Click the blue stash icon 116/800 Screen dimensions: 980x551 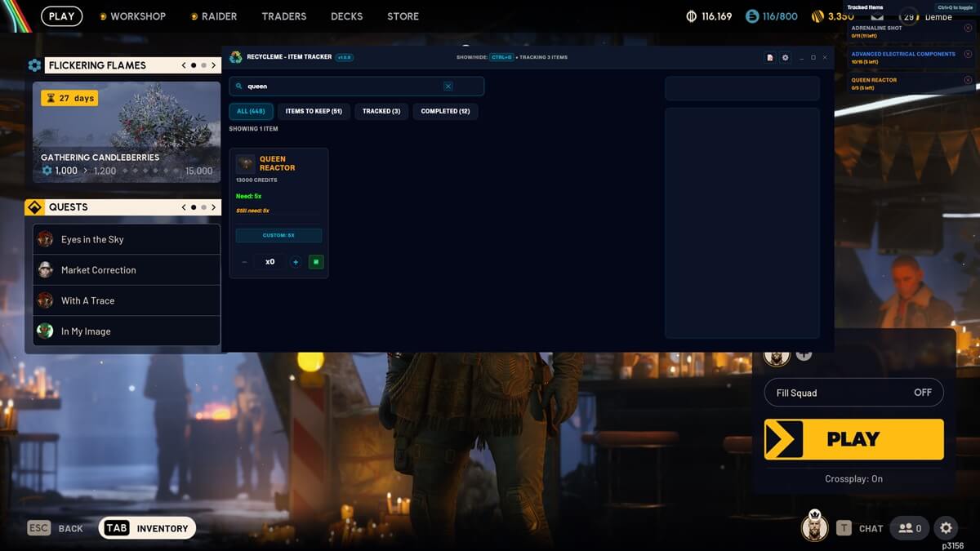pos(752,16)
